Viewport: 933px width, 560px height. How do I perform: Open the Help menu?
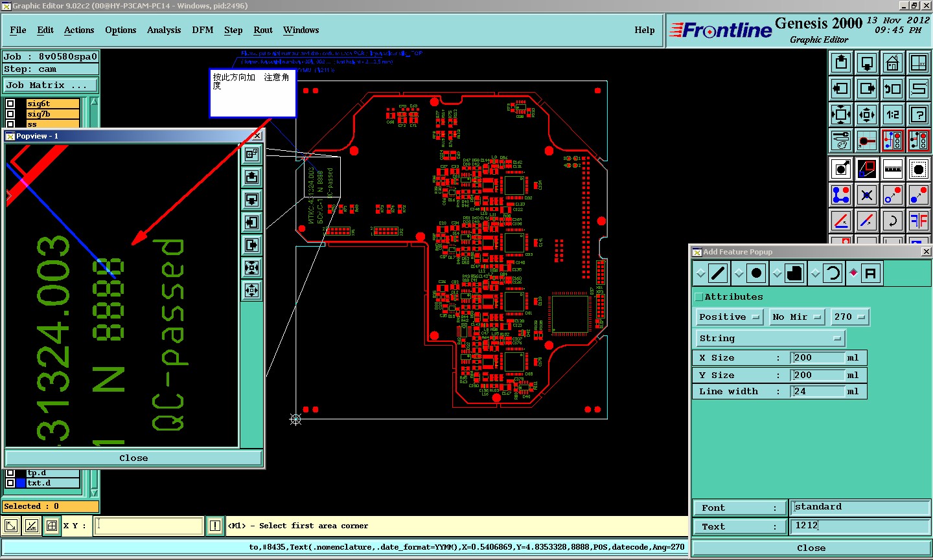click(645, 30)
